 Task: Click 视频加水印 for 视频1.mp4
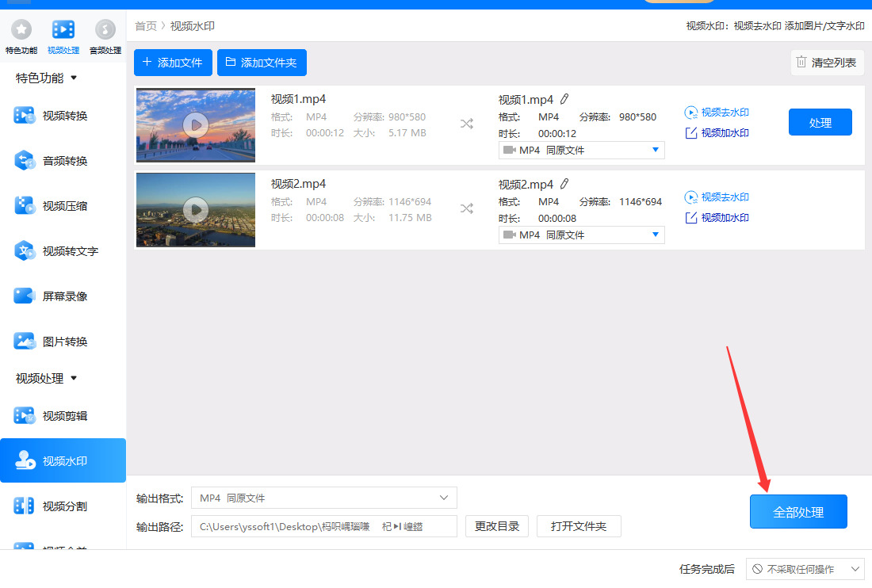click(717, 133)
